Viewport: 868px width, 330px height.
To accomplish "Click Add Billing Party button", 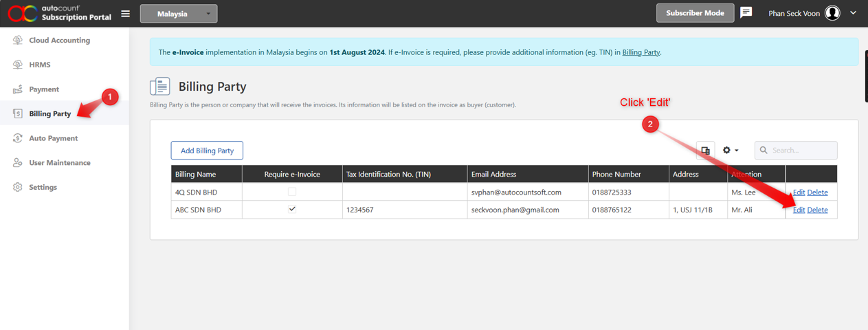I will (x=207, y=151).
